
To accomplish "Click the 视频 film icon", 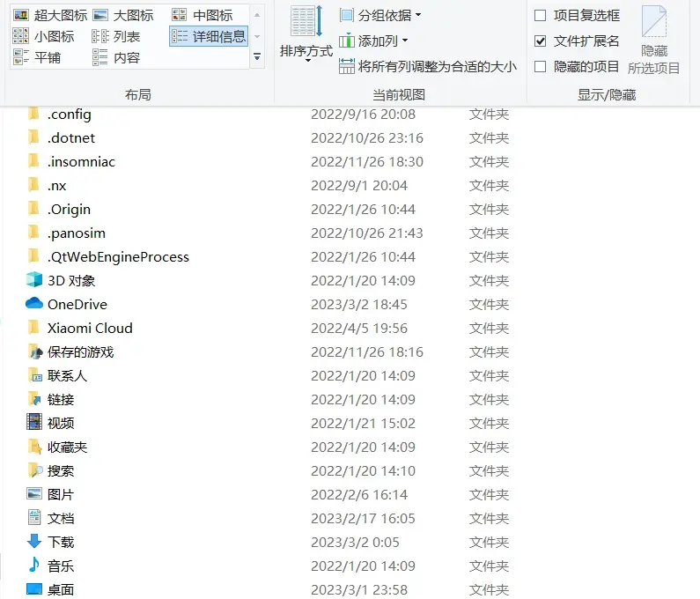I will pos(34,423).
